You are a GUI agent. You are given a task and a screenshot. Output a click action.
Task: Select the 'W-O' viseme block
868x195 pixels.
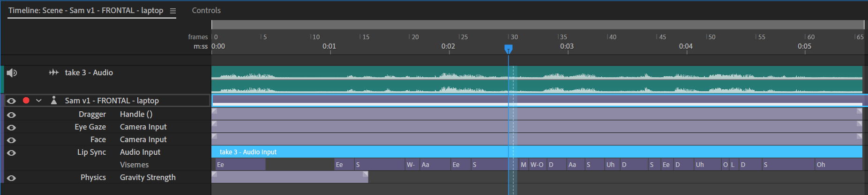(x=537, y=165)
